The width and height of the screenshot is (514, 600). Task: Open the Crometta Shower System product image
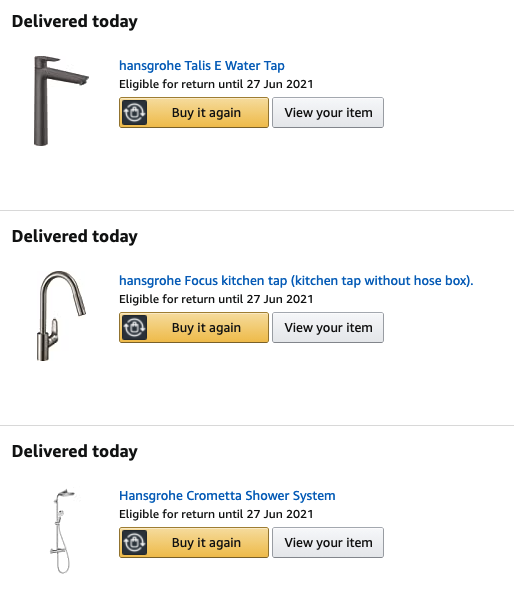pyautogui.click(x=62, y=531)
